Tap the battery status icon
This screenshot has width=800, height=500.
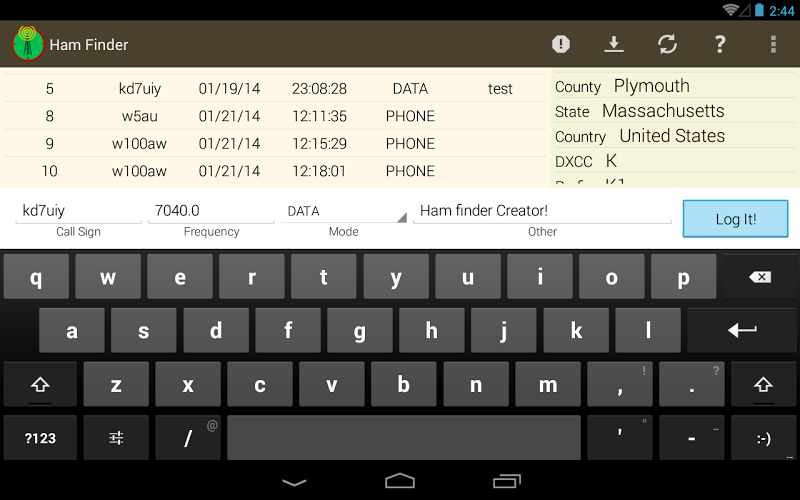coord(759,10)
